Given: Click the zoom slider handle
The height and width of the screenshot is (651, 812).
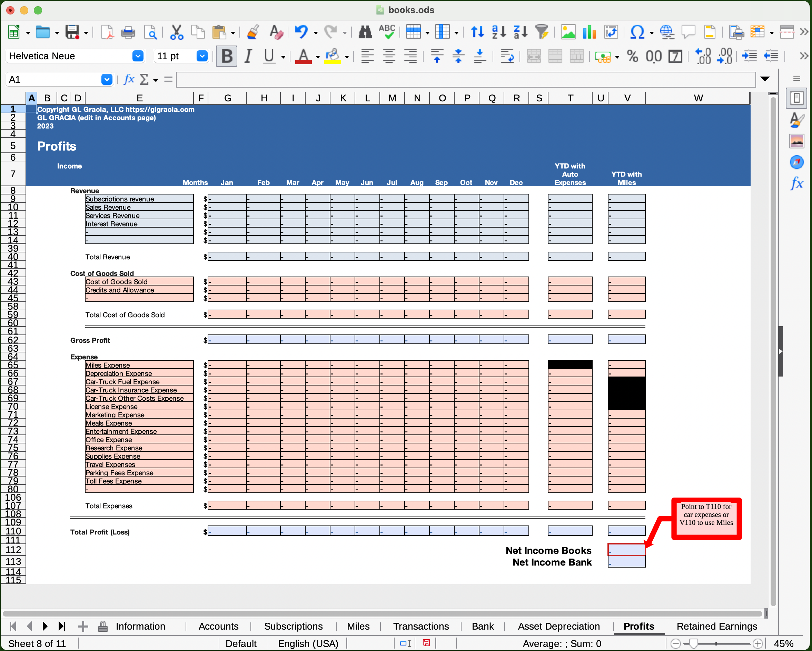Looking at the screenshot, I should click(693, 643).
